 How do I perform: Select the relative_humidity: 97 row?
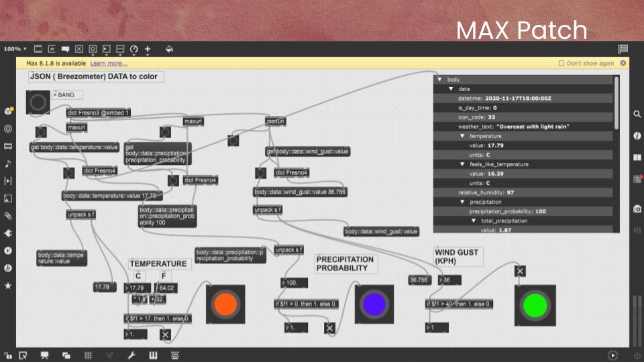tap(523, 192)
